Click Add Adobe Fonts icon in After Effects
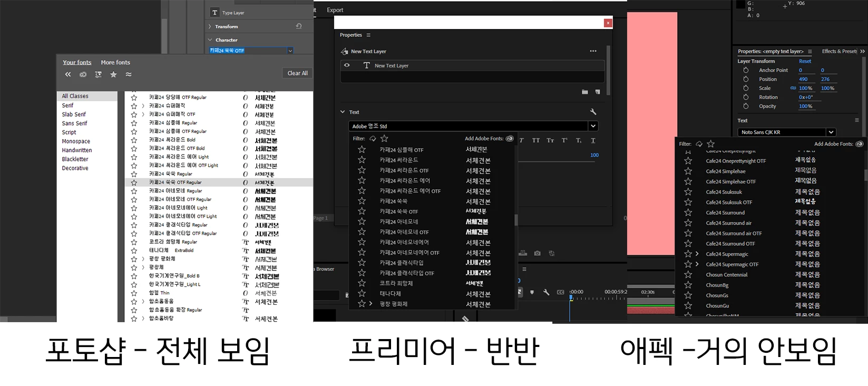Image resolution: width=868 pixels, height=386 pixels. [x=860, y=144]
